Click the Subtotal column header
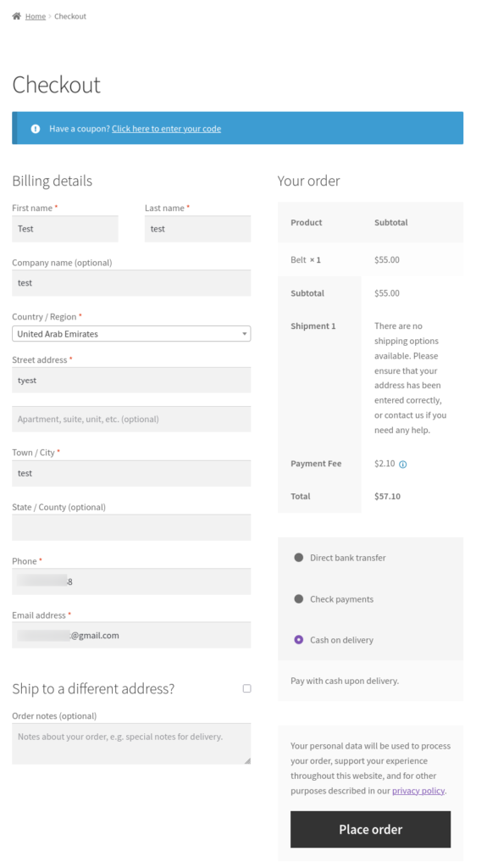Screen dimensions: 487x868 (390, 223)
